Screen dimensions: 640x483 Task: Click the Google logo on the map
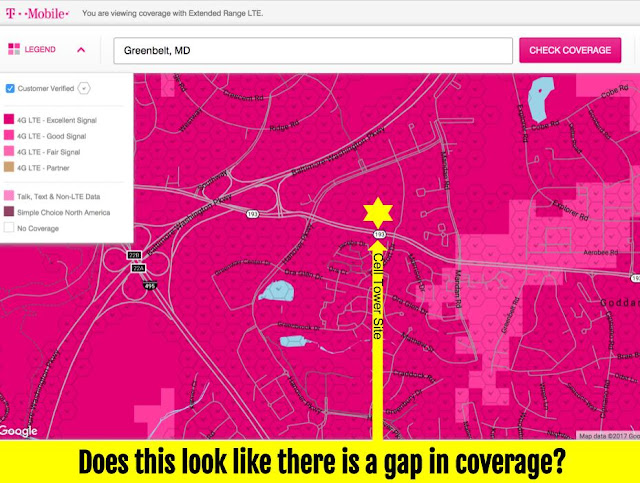tap(18, 431)
